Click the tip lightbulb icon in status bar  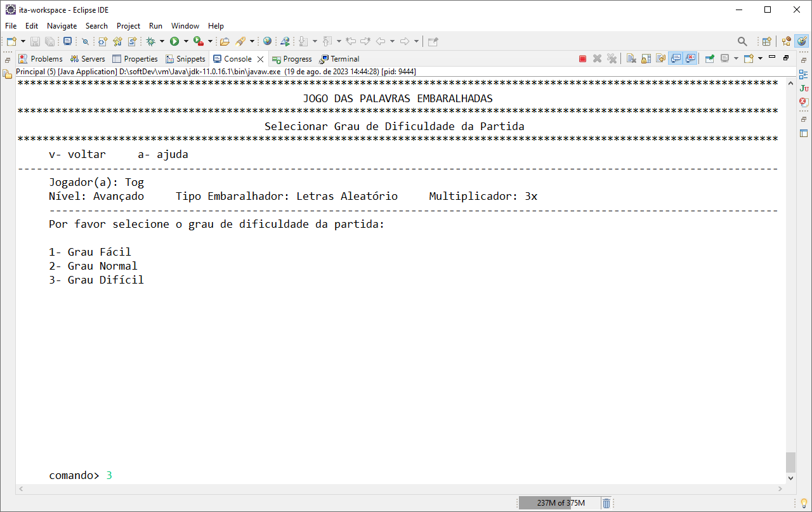(803, 503)
